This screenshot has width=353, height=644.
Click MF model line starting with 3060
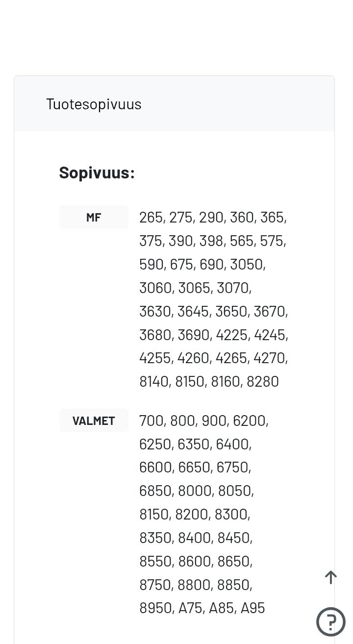tap(195, 288)
